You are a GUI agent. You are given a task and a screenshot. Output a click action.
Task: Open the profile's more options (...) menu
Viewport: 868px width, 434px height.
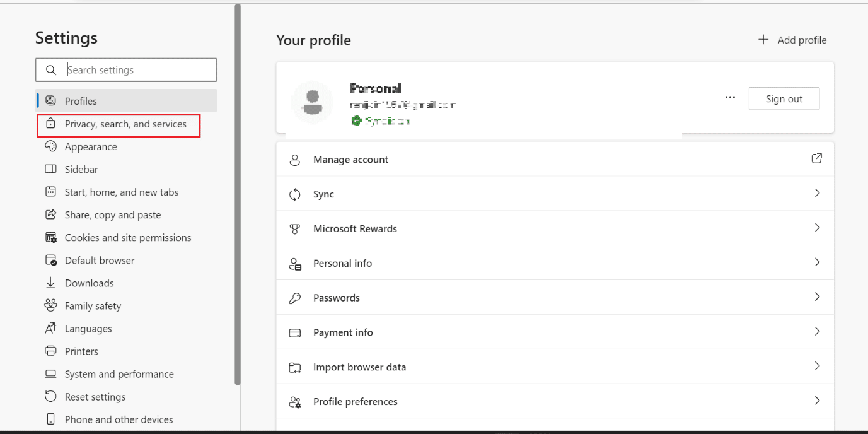click(730, 97)
